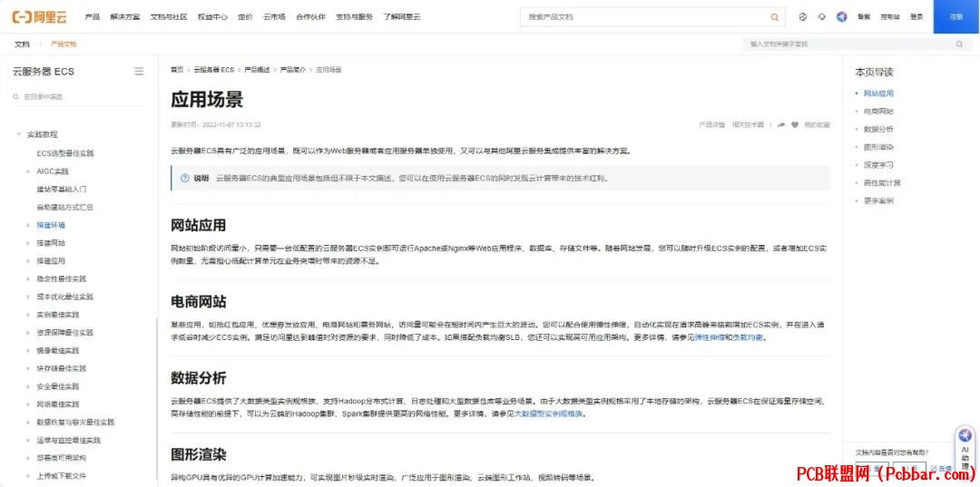Viewport: 980px width, 487px height.
Task: Open 建站零基础入门 in sidebar
Action: pos(62,190)
